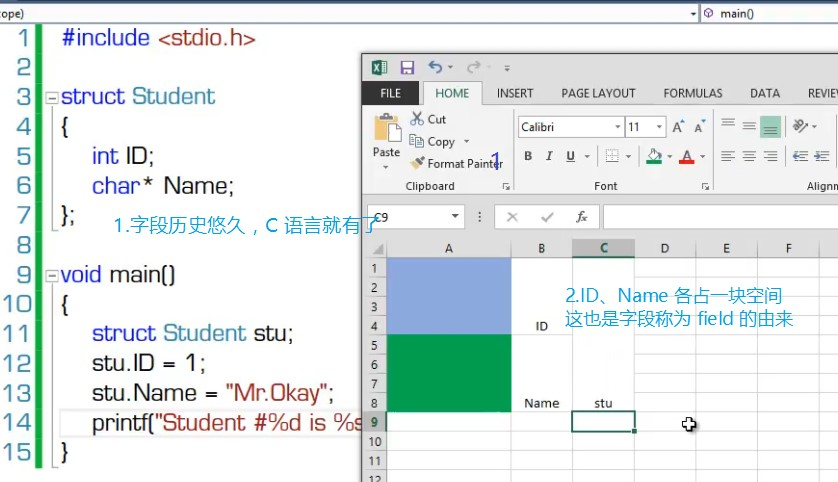Toggle Italic formatting
This screenshot has height=482, width=838.
tap(549, 156)
